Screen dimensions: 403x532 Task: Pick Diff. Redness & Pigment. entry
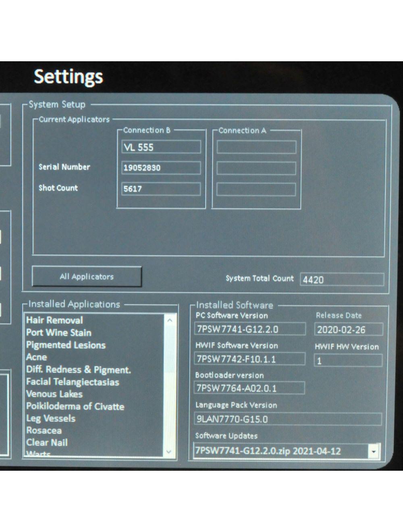(x=78, y=370)
